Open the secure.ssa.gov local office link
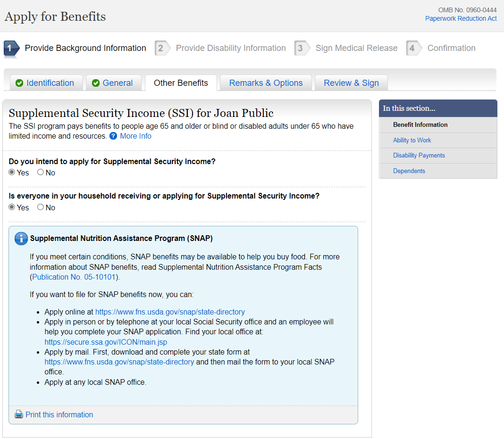The width and height of the screenshot is (504, 439). click(106, 342)
